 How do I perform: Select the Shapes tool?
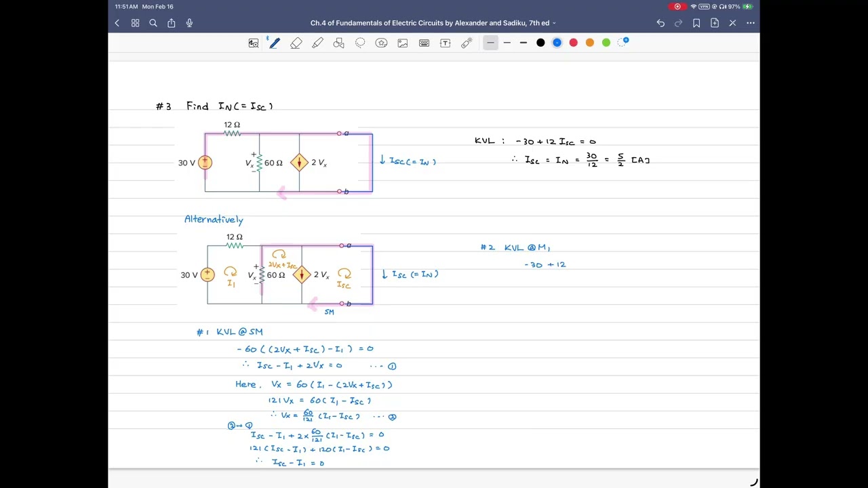(339, 43)
